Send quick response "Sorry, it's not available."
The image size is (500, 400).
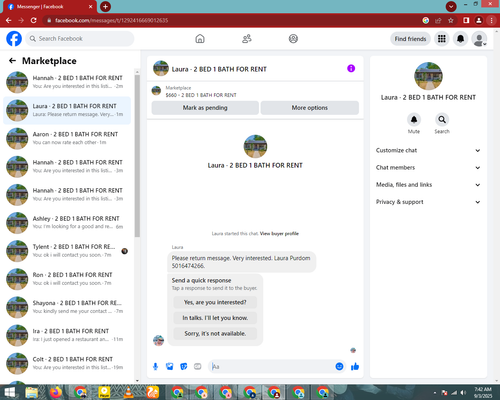(215, 333)
